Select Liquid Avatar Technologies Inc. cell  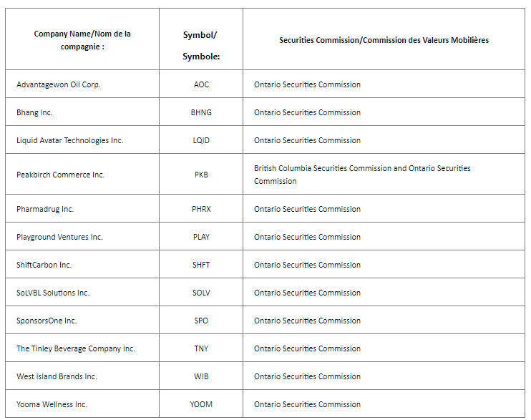click(x=69, y=140)
